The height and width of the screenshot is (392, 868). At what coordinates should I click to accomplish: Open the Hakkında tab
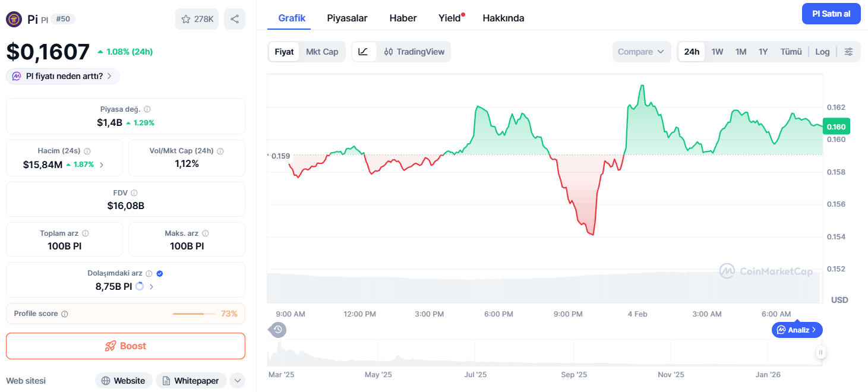click(x=503, y=18)
